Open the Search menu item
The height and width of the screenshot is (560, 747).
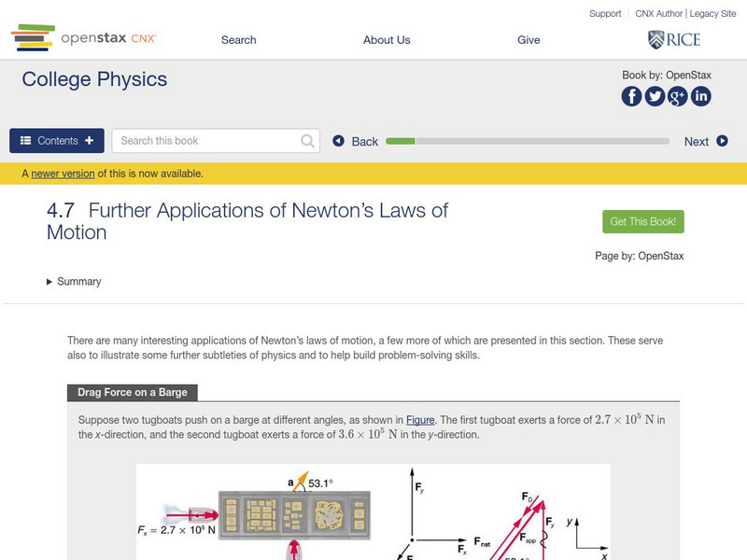[238, 40]
